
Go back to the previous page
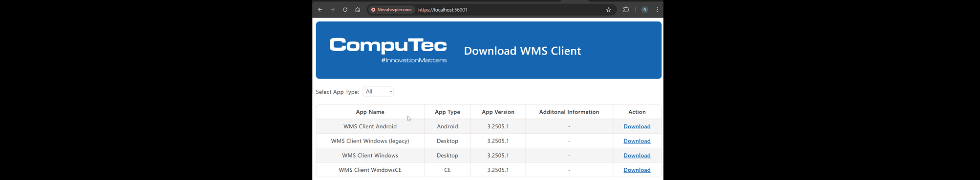320,10
